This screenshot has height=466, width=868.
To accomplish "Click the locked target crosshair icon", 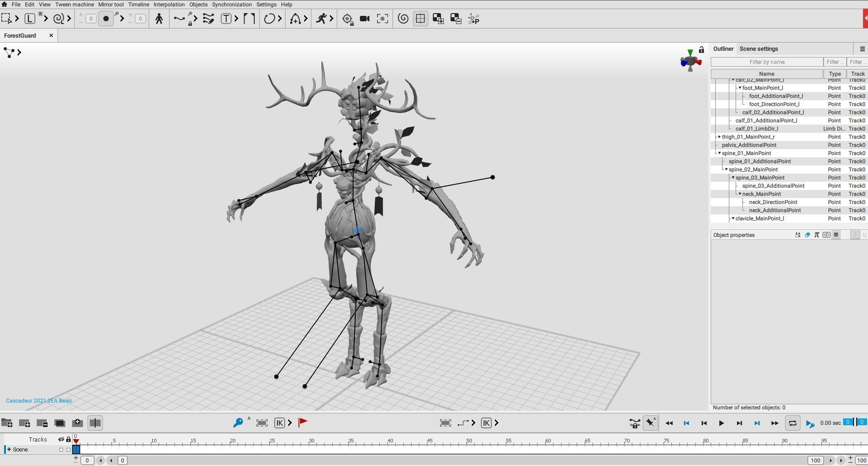I will tap(348, 19).
